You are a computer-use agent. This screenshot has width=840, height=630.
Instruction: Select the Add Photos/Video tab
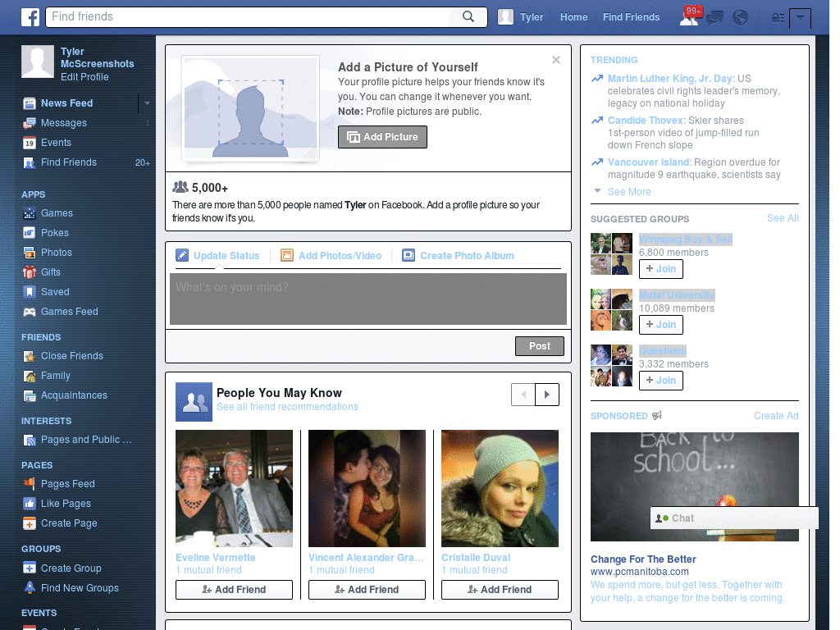click(331, 256)
